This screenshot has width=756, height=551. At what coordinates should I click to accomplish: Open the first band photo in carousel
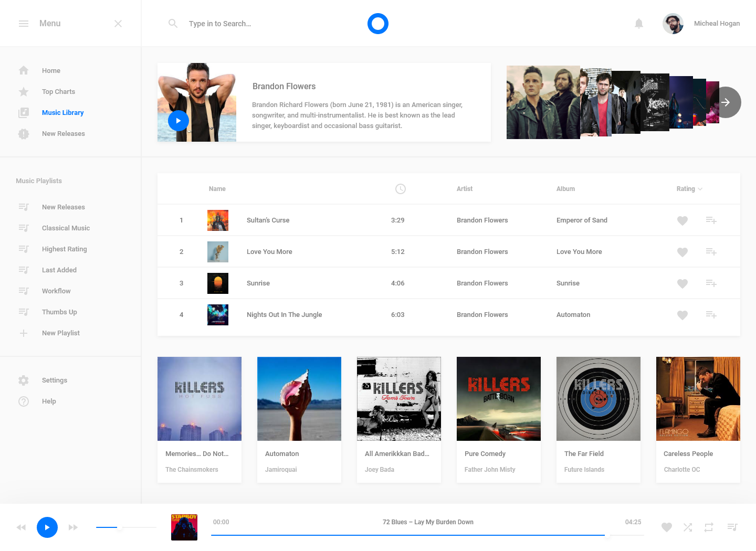point(543,102)
